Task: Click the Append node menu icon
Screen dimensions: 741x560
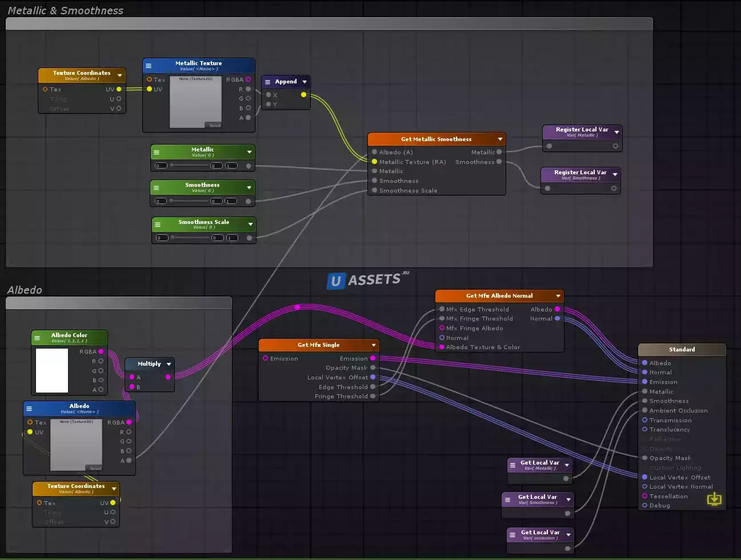Action: click(x=267, y=82)
